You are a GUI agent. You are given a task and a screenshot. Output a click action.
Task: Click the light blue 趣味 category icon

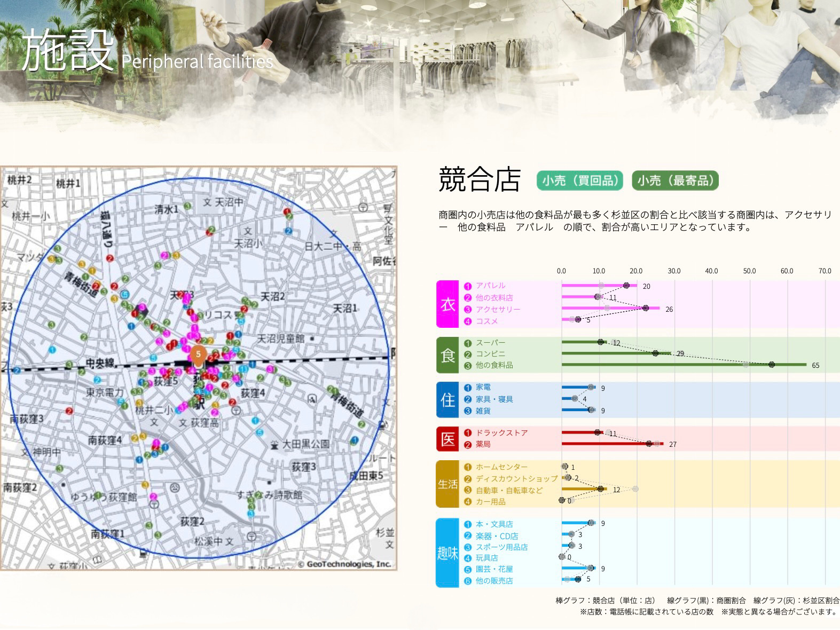[x=448, y=553]
